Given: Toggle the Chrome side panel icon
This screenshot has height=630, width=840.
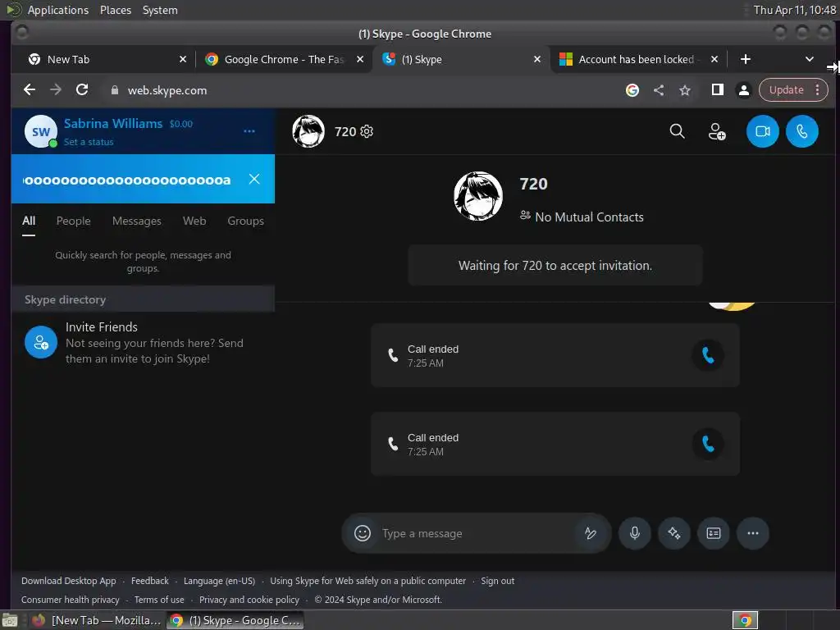Looking at the screenshot, I should [717, 90].
